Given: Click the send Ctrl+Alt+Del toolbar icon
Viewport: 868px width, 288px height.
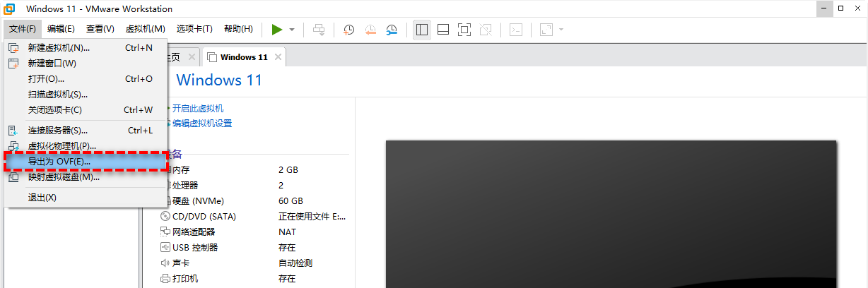Looking at the screenshot, I should (319, 30).
